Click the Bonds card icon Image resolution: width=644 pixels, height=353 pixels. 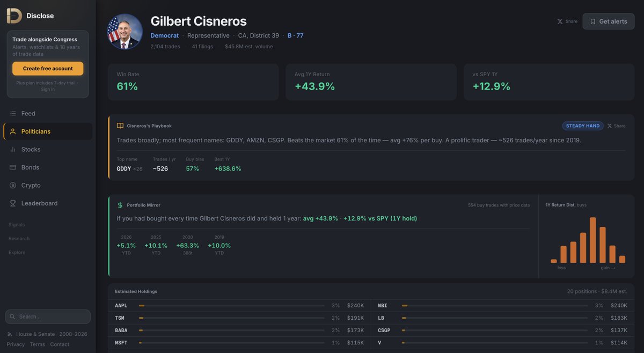tap(13, 167)
